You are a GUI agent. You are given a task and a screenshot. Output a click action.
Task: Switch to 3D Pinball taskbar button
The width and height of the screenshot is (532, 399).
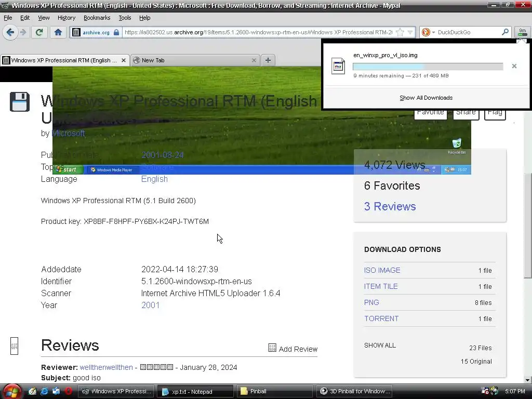[354, 392]
